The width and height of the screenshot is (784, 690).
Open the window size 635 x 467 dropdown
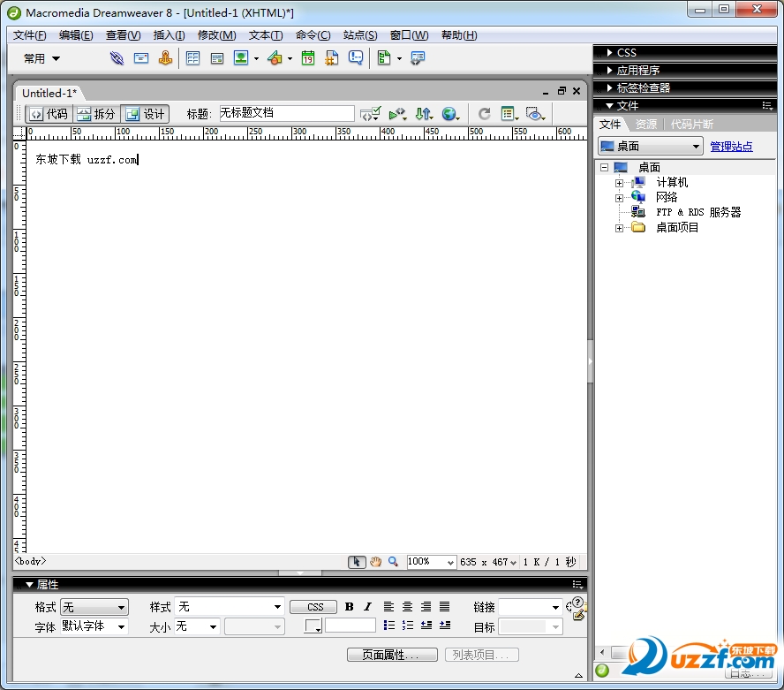(488, 562)
